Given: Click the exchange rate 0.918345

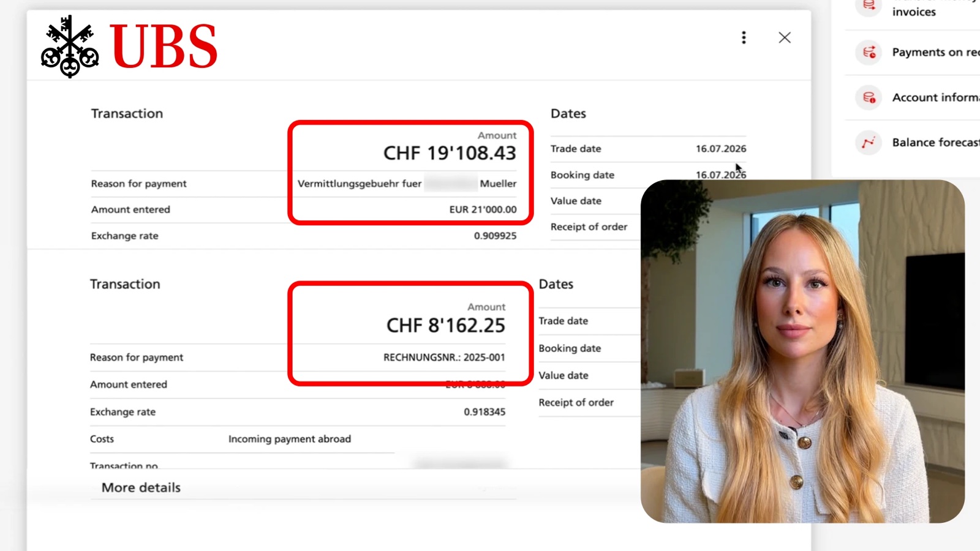Looking at the screenshot, I should tap(484, 412).
